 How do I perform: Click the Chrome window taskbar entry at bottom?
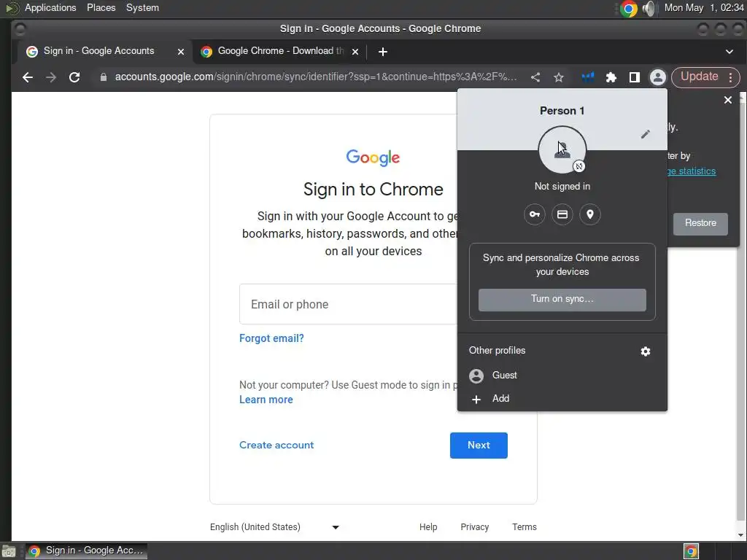[x=86, y=551]
